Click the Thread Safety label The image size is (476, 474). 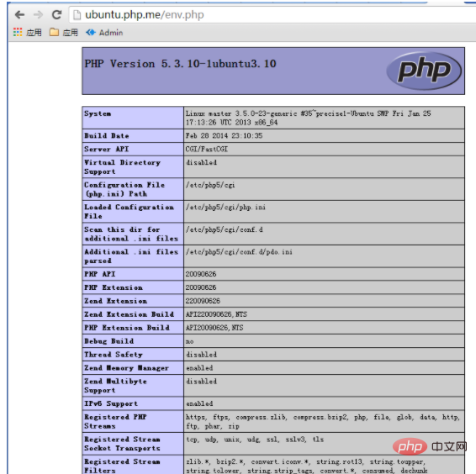(x=114, y=355)
